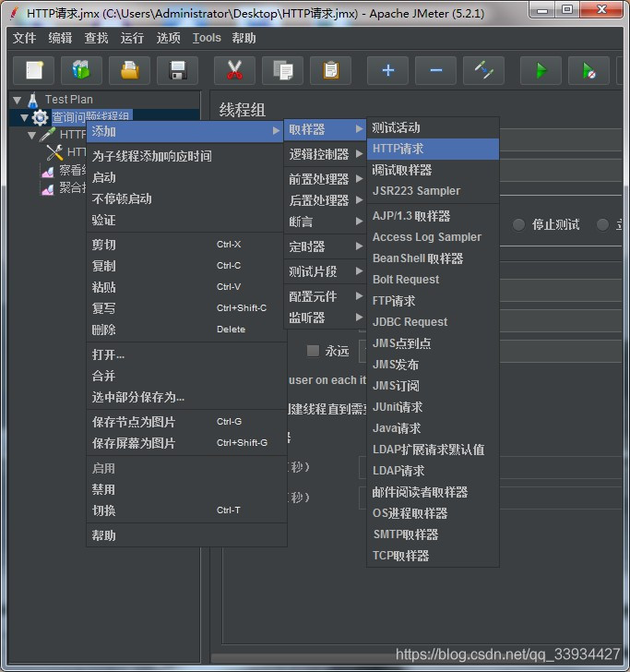
Task: Open the Templates toolbar icon
Action: click(x=81, y=70)
